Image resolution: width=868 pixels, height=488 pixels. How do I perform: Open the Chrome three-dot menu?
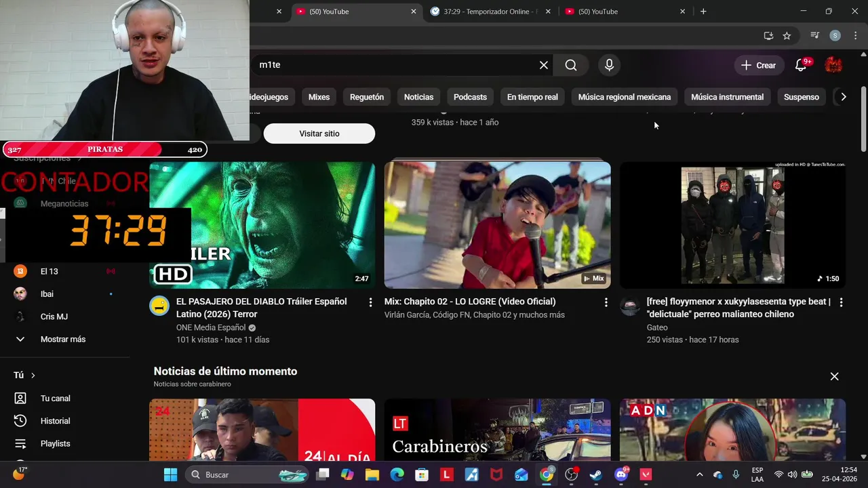click(x=854, y=35)
